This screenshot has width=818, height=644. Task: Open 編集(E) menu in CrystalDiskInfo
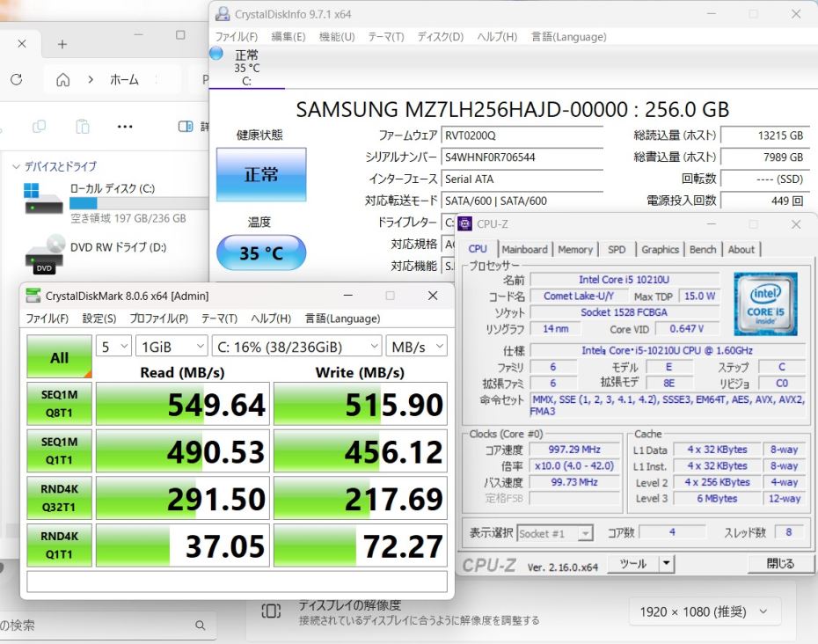point(288,37)
